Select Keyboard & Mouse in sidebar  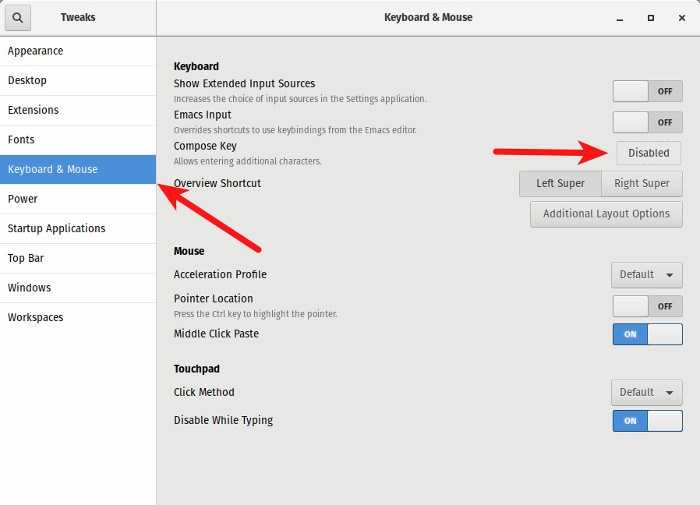coord(78,169)
